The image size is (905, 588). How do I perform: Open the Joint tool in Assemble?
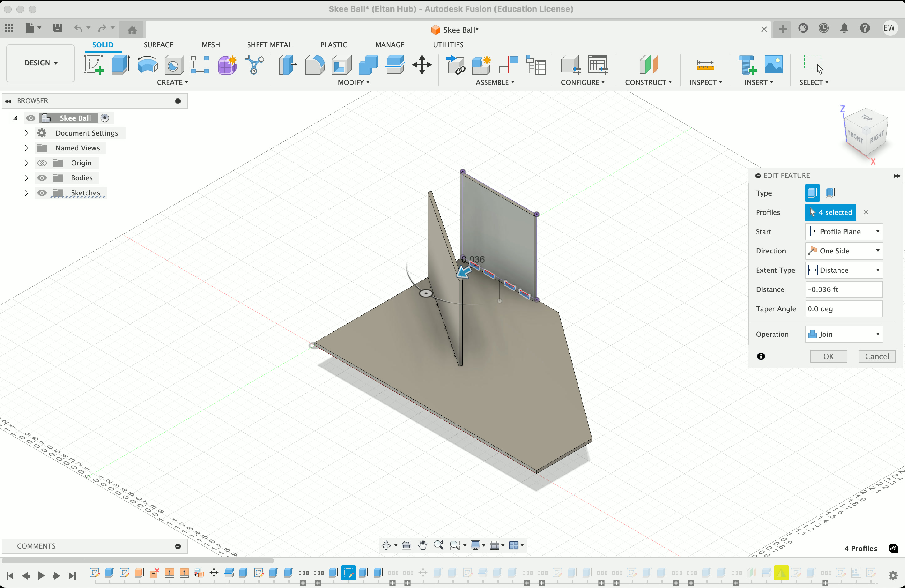(x=509, y=65)
